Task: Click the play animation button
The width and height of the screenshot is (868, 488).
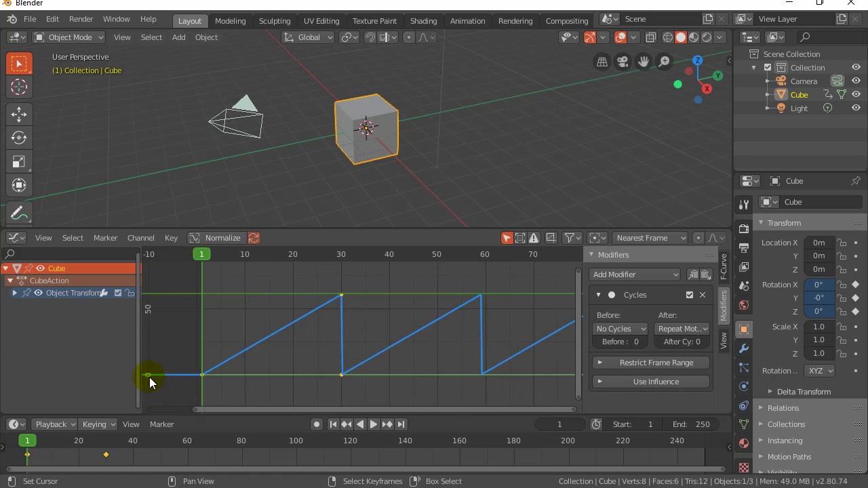Action: (x=373, y=424)
